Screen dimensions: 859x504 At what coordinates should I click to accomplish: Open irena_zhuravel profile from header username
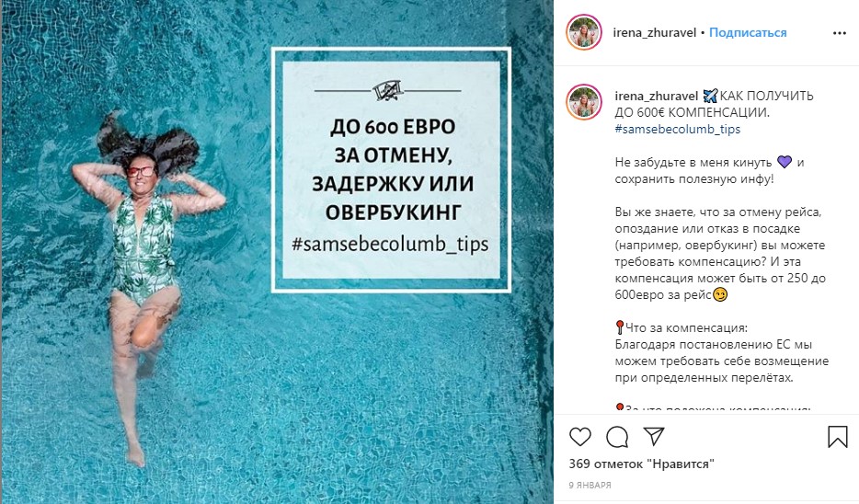(654, 33)
